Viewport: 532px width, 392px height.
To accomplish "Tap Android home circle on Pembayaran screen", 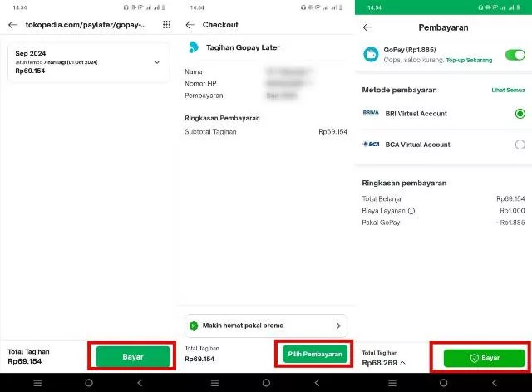I will point(443,383).
